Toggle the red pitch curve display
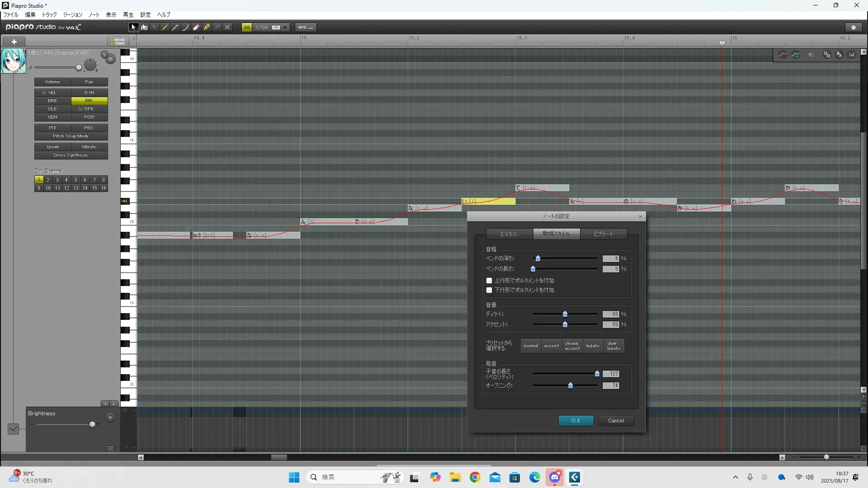This screenshot has height=488, width=868. 783,55
